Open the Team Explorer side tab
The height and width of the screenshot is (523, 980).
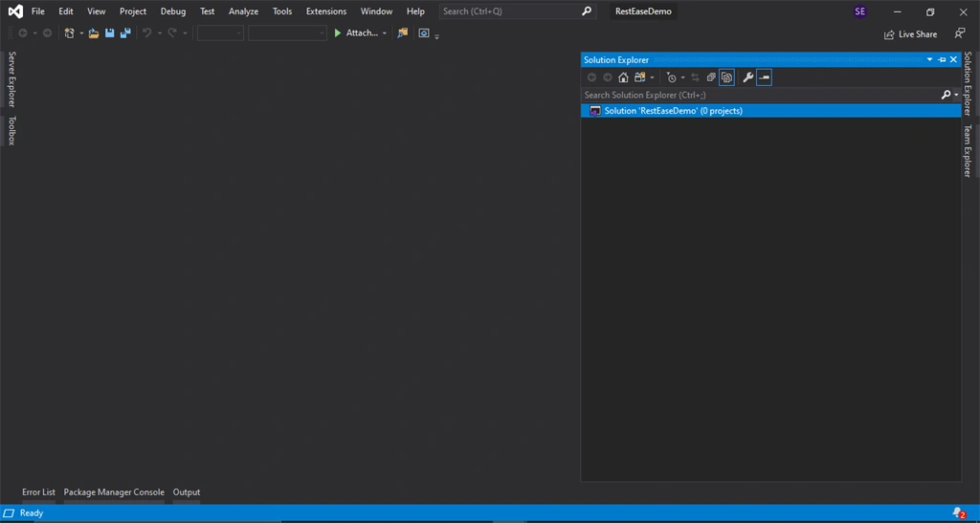[x=967, y=151]
